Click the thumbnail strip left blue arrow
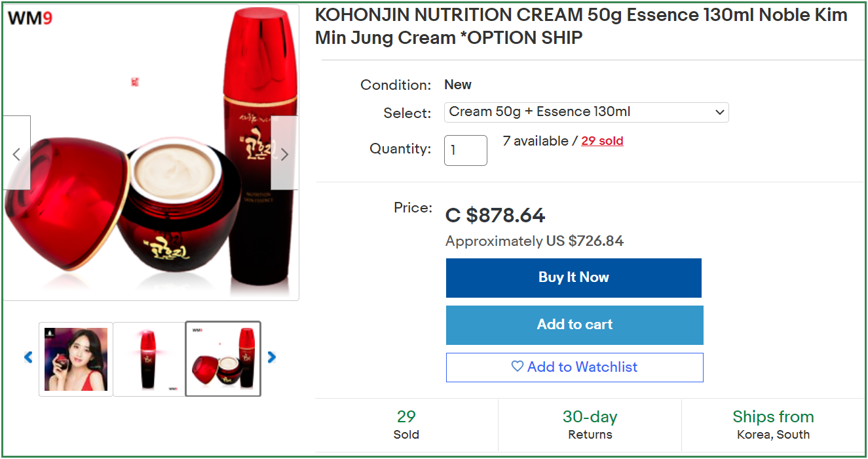 pyautogui.click(x=28, y=357)
